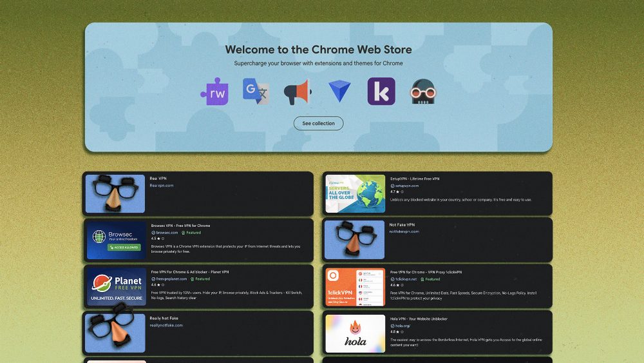Image resolution: width=644 pixels, height=363 pixels.
Task: Visit the hola.org publisher link
Action: pyautogui.click(x=402, y=326)
